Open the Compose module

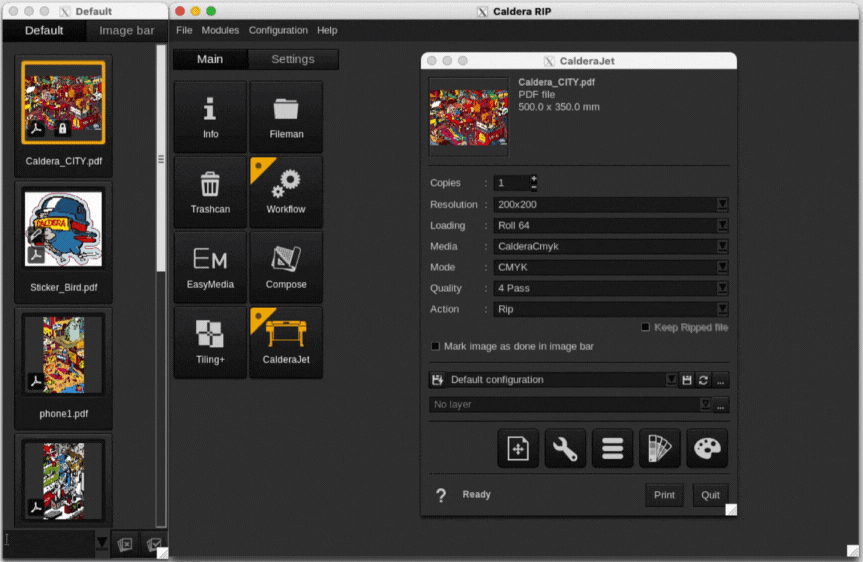coord(286,267)
